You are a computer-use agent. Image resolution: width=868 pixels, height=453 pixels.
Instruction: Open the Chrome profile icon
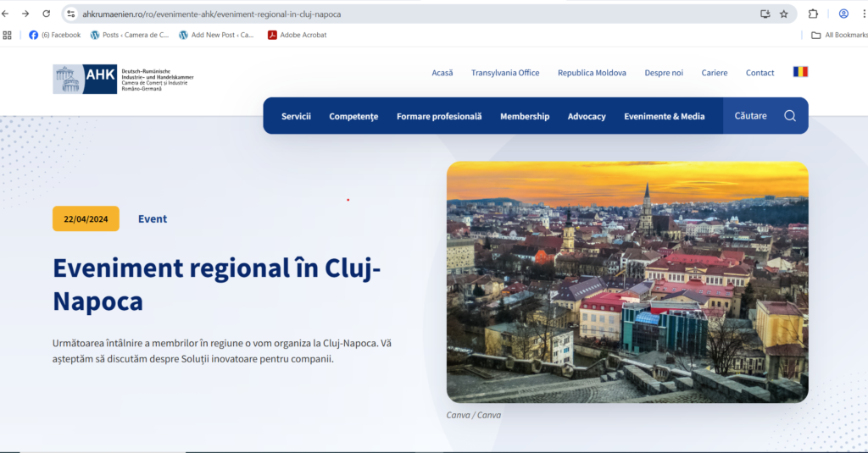843,14
